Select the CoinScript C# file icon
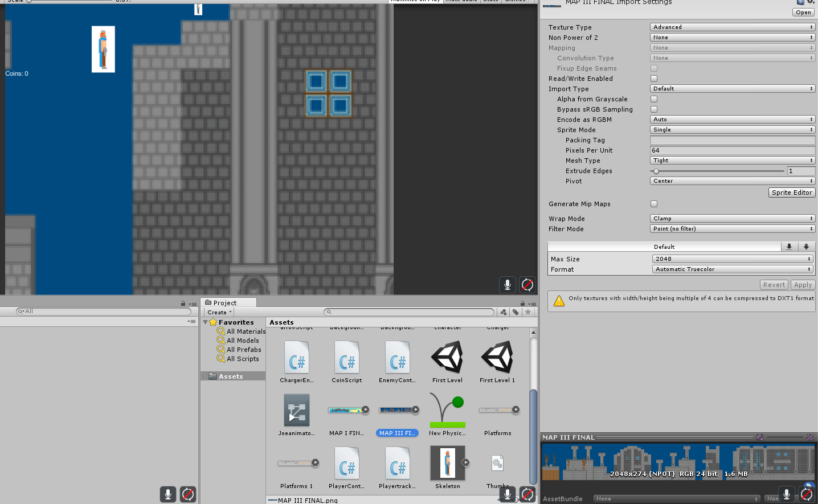Screen dimensions: 818x504 [x=347, y=358]
